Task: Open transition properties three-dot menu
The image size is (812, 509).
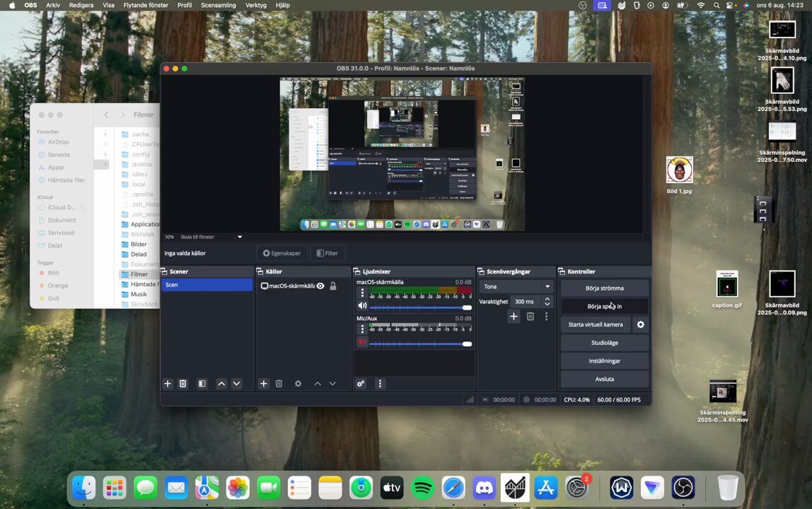Action: [x=546, y=317]
